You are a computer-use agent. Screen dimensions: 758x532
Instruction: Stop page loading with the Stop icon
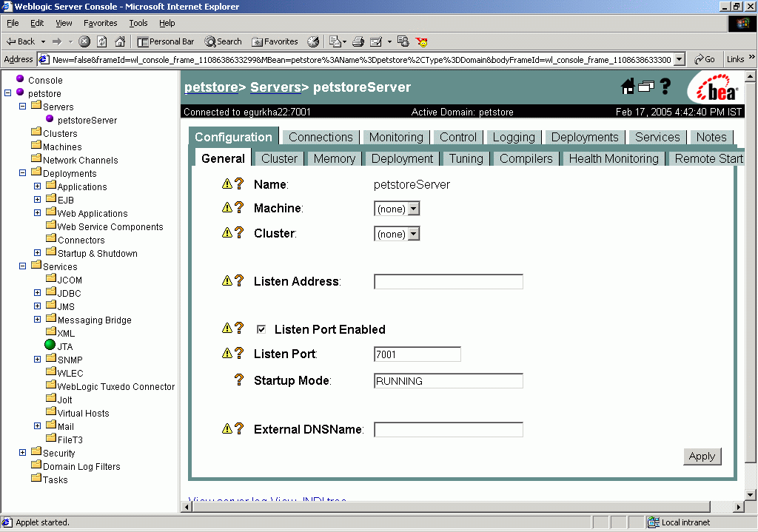[x=84, y=41]
